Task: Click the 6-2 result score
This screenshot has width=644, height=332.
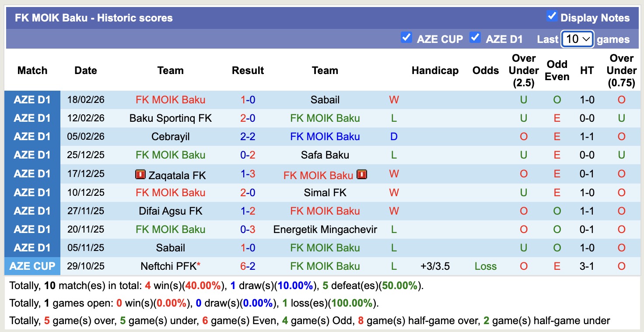Action: point(248,266)
